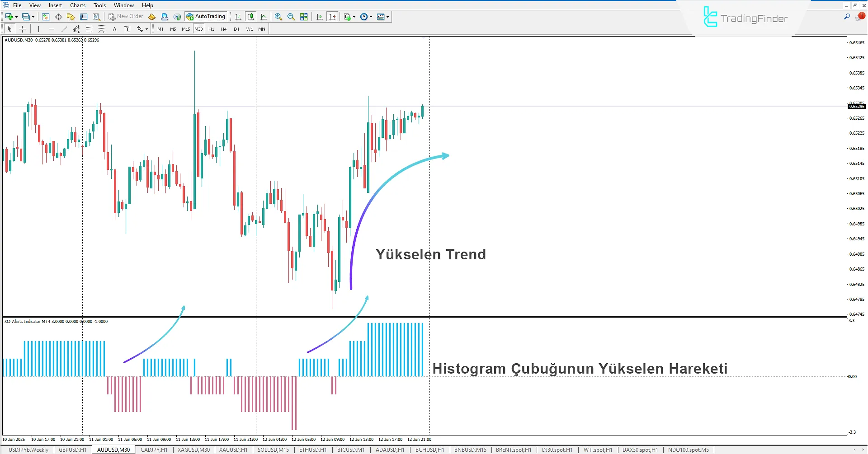868x454 pixels.
Task: Select the Crosshair tool
Action: click(22, 29)
